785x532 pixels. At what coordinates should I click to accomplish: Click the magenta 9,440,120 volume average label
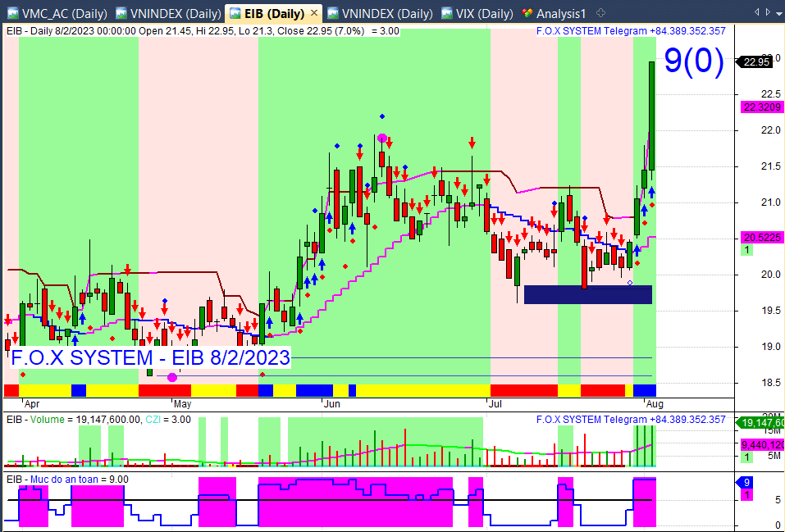(x=762, y=444)
